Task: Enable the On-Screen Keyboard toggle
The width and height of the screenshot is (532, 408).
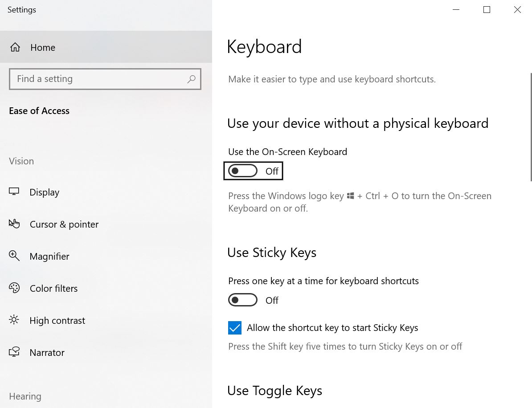Action: tap(243, 171)
